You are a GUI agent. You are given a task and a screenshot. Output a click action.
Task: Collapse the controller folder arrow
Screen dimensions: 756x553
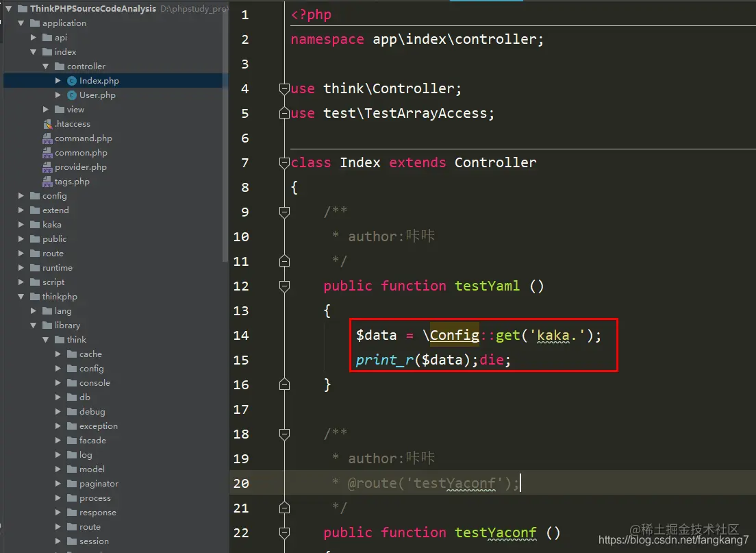coord(46,66)
